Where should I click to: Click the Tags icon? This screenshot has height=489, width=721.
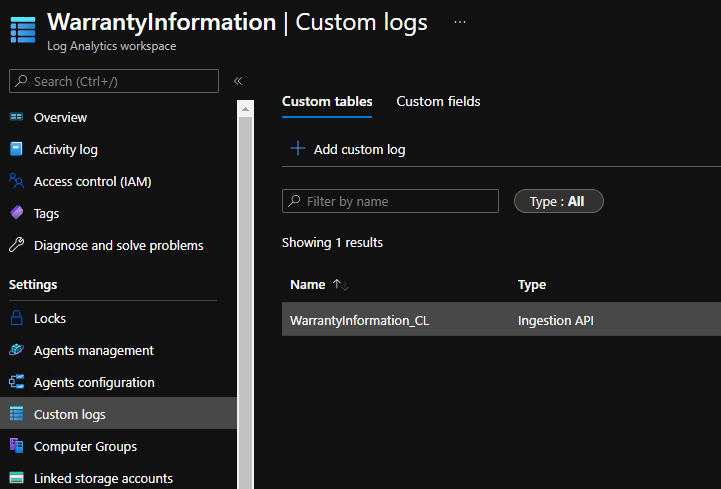[16, 213]
